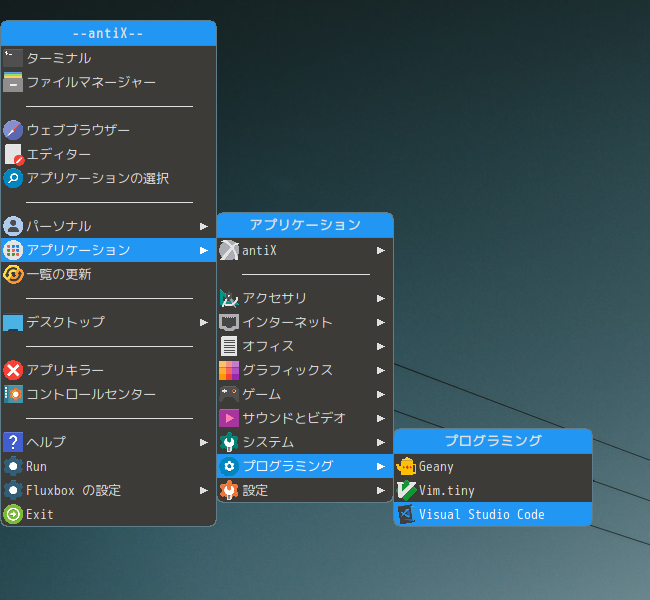Image resolution: width=650 pixels, height=600 pixels.
Task: Expand the デスクトップ submenu arrow
Action: tap(204, 322)
